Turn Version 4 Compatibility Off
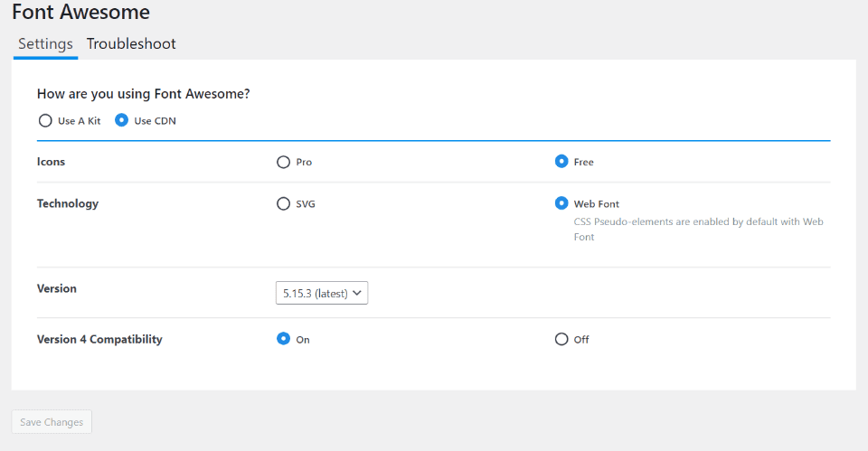The width and height of the screenshot is (868, 451). click(x=561, y=339)
